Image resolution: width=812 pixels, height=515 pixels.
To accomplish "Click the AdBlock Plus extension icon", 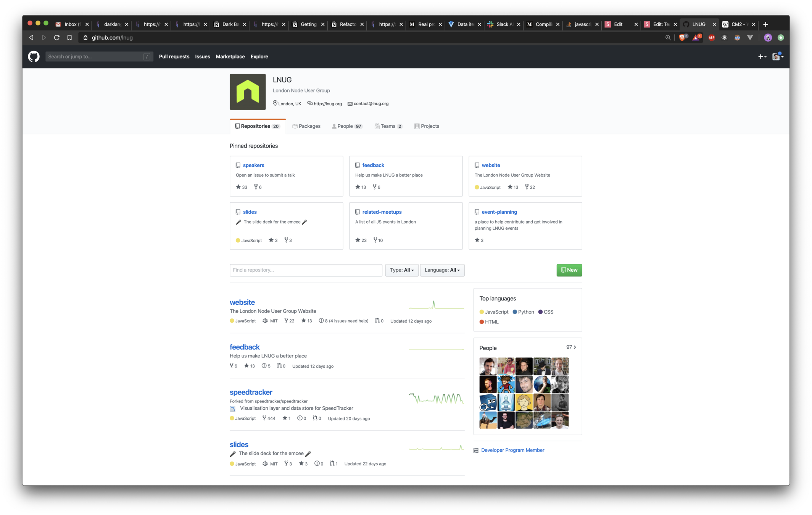I will click(711, 37).
